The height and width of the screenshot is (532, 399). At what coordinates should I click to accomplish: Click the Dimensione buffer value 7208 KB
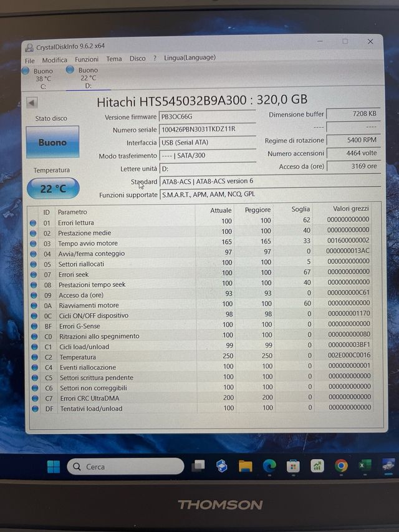click(353, 114)
